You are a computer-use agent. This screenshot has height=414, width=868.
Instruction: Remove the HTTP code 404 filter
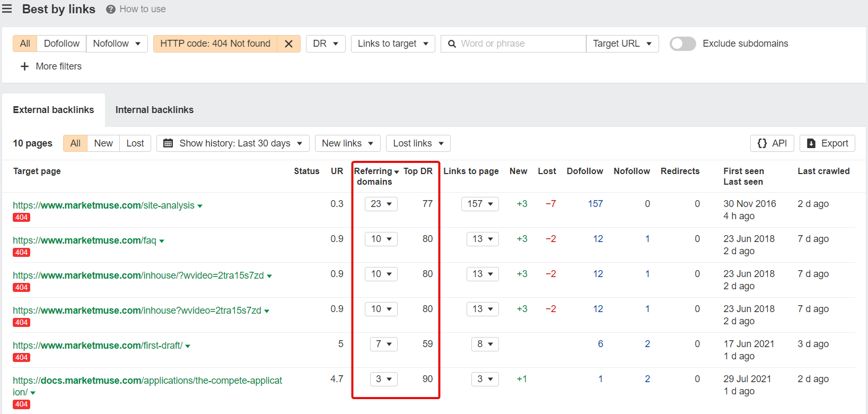coord(288,44)
